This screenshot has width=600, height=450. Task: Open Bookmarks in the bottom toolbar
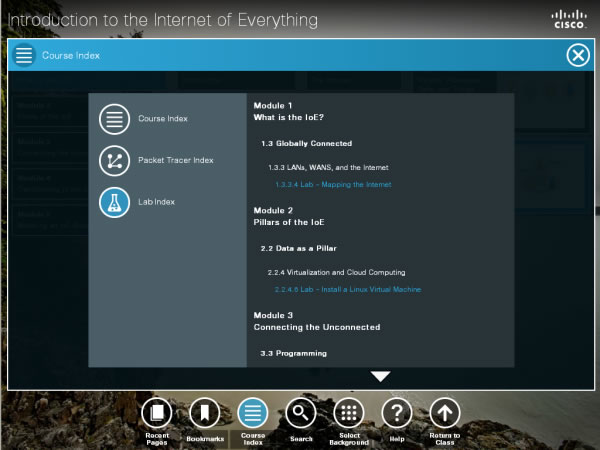pyautogui.click(x=204, y=412)
